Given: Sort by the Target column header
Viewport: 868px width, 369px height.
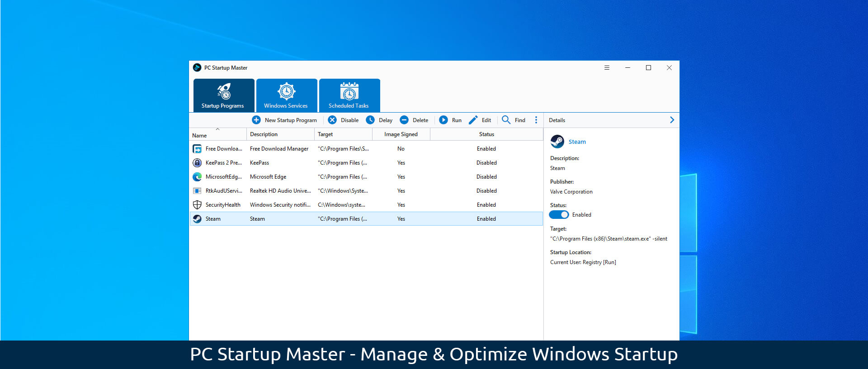Looking at the screenshot, I should (x=343, y=134).
